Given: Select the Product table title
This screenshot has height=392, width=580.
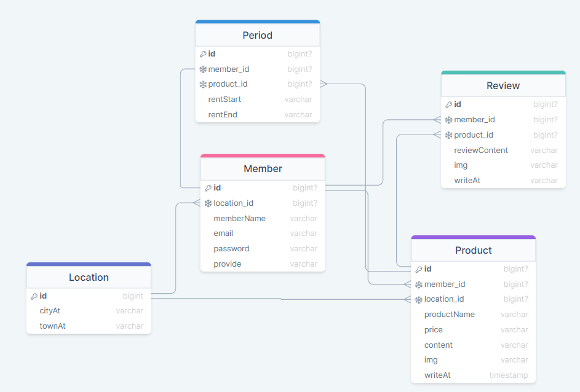Looking at the screenshot, I should (473, 250).
